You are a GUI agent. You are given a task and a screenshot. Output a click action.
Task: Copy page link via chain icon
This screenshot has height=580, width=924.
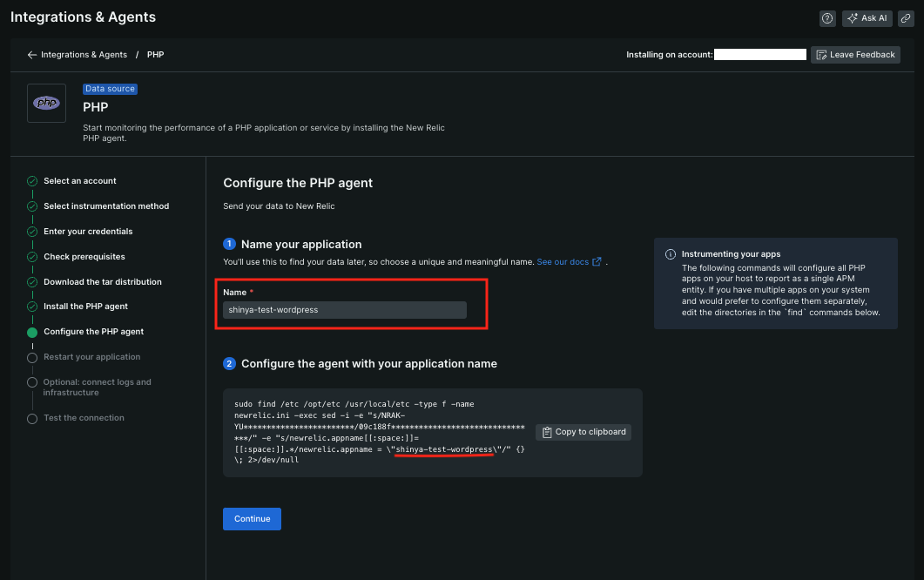(906, 18)
